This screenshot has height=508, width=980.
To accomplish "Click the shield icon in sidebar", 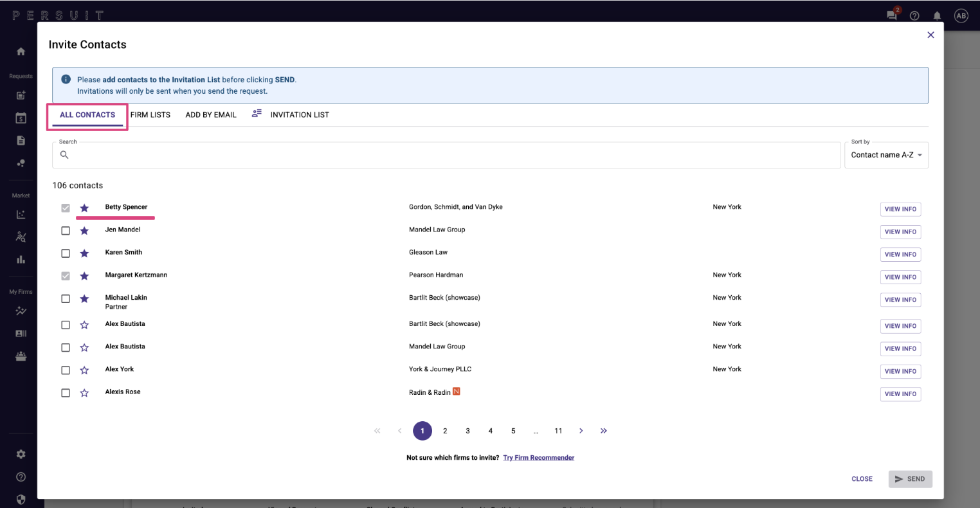I will point(21,499).
